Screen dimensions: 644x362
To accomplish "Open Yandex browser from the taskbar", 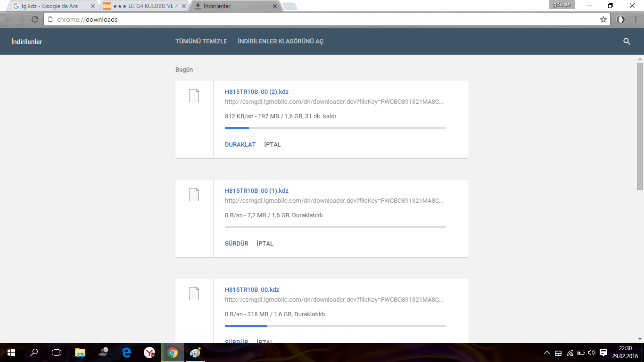I will [x=149, y=353].
